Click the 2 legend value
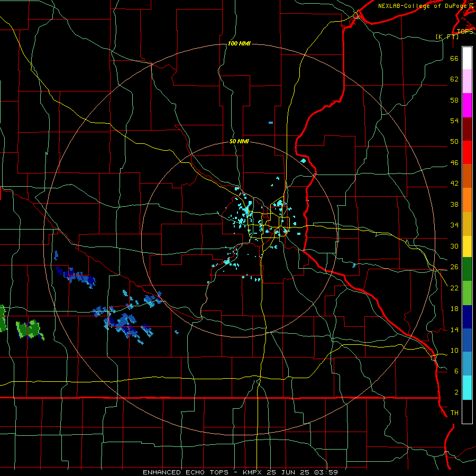 (456, 392)
